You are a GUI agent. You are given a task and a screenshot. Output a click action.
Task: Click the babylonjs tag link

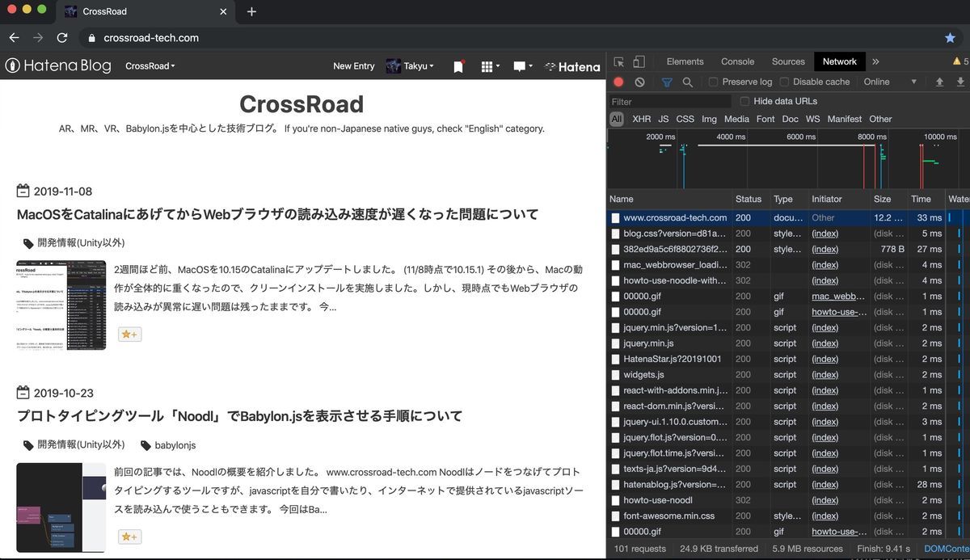(175, 445)
